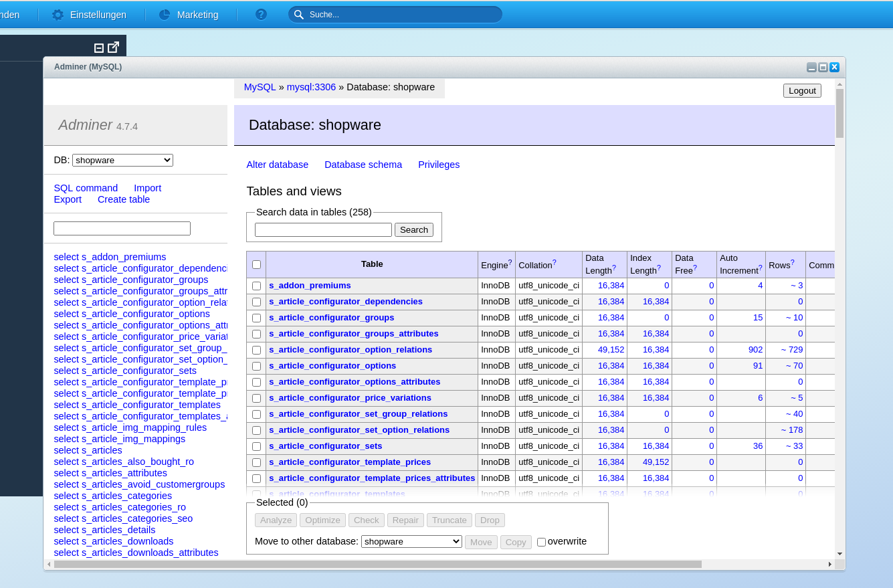Screen dimensions: 893x588
Task: Focus the Search data in tables field
Action: [323, 229]
